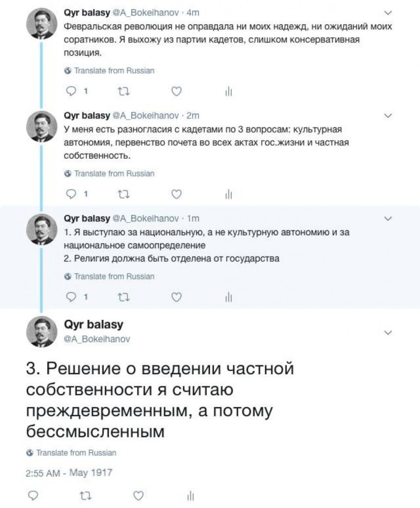Like the tweet posted 2m ago
This screenshot has width=420, height=508.
(176, 194)
